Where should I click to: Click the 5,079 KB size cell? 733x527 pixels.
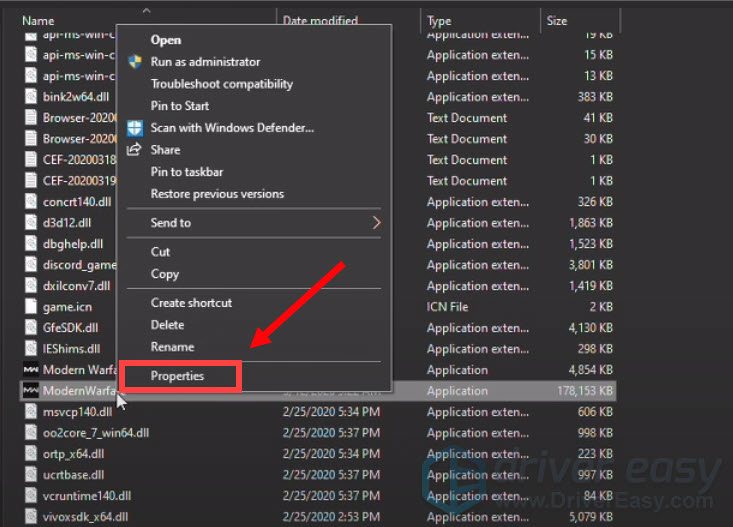coord(591,517)
